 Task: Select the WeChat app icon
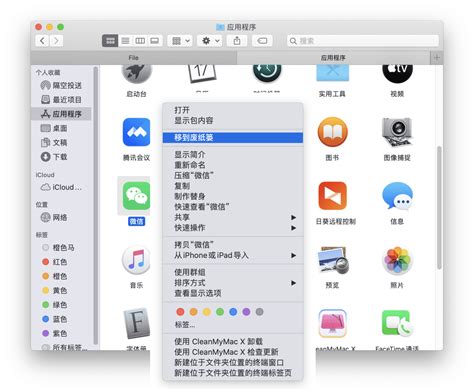point(136,196)
